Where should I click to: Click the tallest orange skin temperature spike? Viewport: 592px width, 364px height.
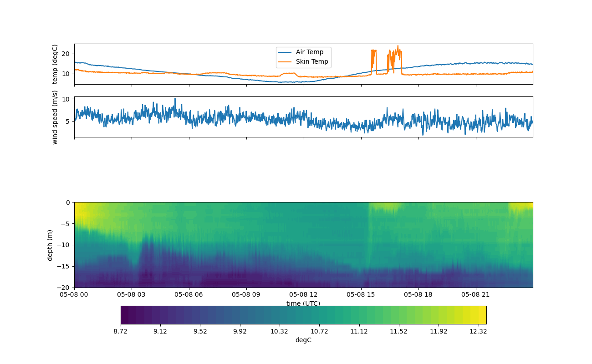(x=398, y=47)
